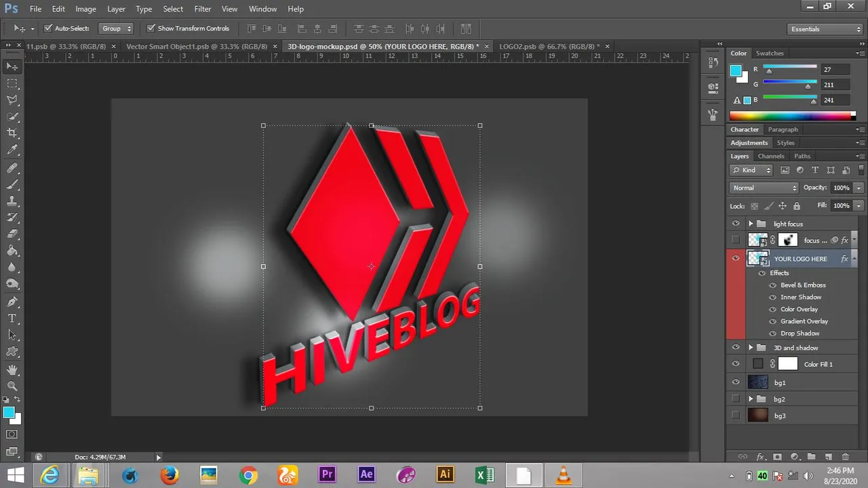Select the Rectangular Marquee tool

12,83
